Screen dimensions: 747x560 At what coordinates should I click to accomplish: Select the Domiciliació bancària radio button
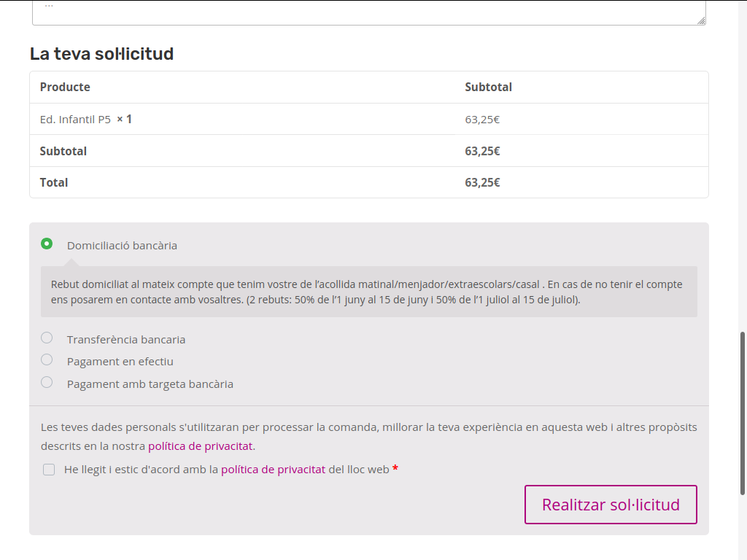tap(47, 244)
